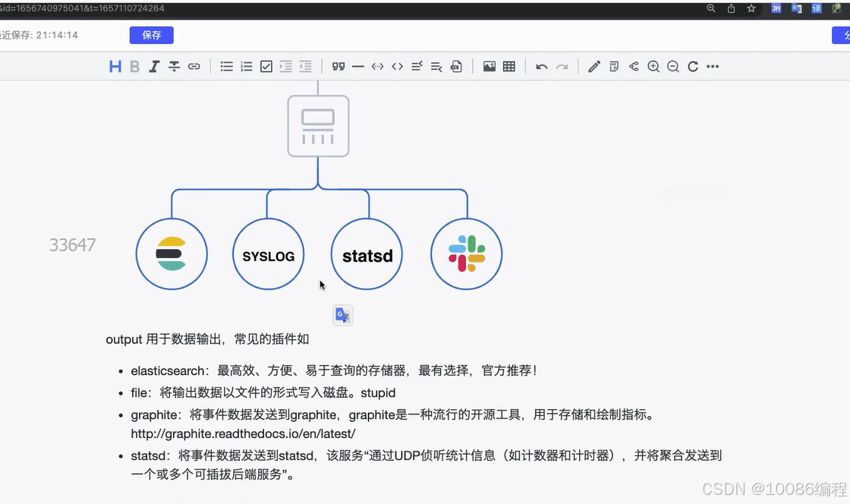This screenshot has width=850, height=504.
Task: Zoom out using the editor toolbar magnifier
Action: click(x=673, y=67)
